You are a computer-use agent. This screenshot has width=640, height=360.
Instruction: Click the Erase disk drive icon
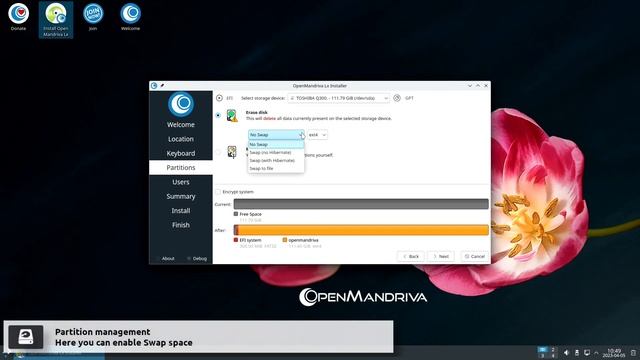[x=232, y=116]
